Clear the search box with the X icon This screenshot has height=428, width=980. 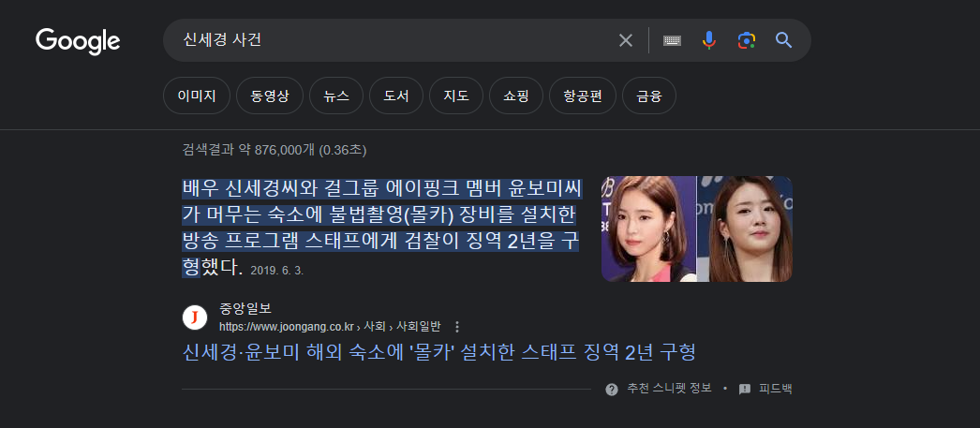tap(626, 40)
